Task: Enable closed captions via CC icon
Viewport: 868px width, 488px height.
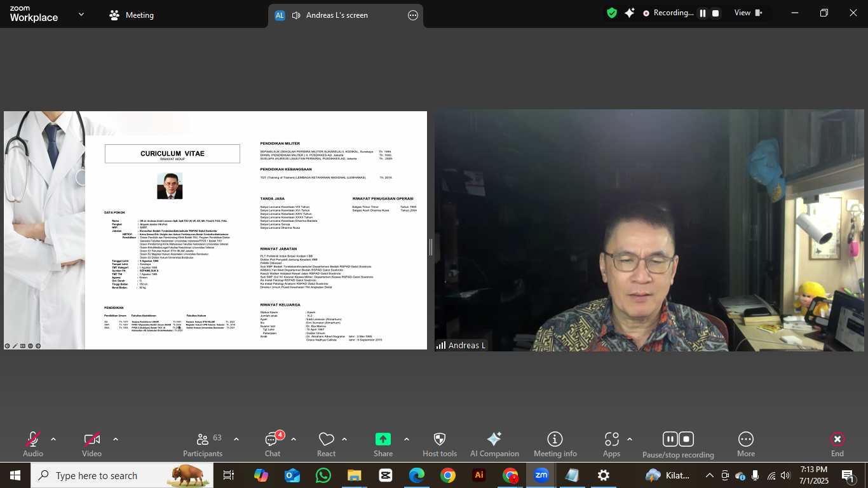Action: click(23, 346)
